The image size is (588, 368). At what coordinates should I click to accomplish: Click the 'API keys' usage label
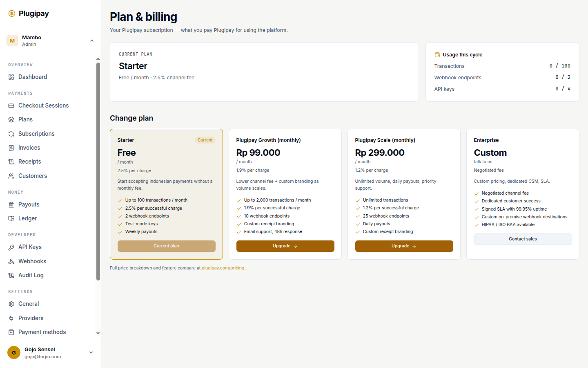point(444,89)
